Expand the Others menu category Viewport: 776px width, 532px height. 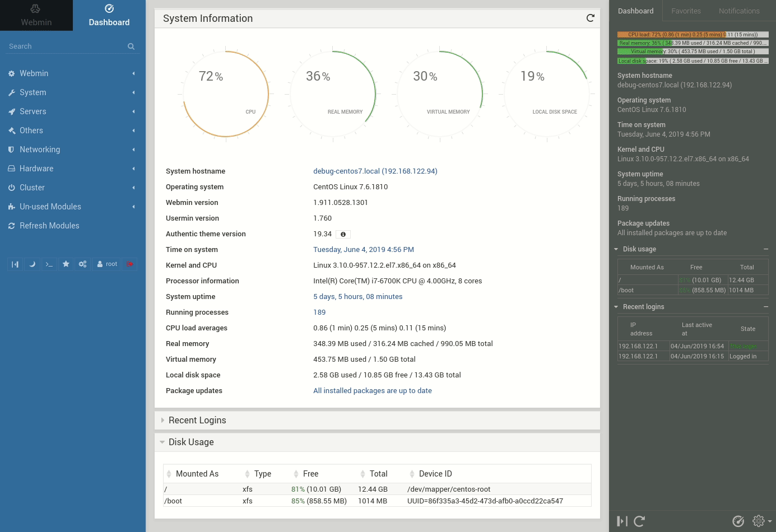[73, 130]
